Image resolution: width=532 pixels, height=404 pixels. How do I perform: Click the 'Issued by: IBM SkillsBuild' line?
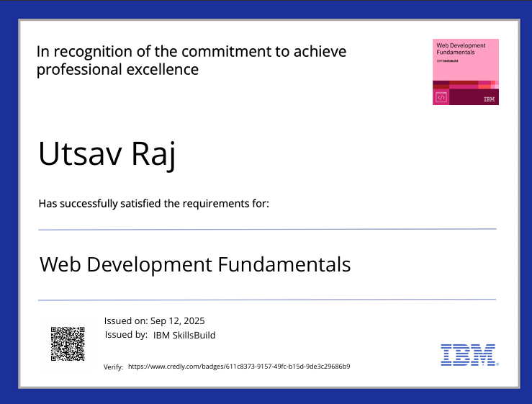(x=160, y=335)
